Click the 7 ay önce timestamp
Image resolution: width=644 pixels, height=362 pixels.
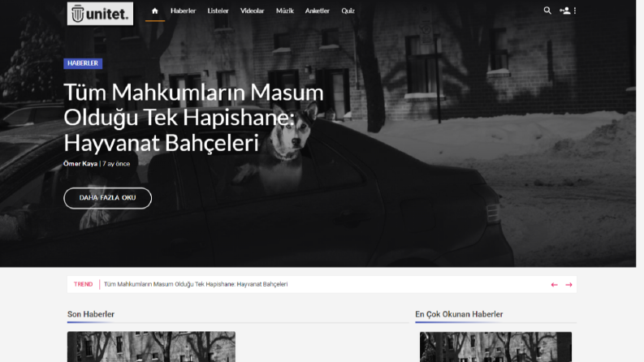[116, 164]
